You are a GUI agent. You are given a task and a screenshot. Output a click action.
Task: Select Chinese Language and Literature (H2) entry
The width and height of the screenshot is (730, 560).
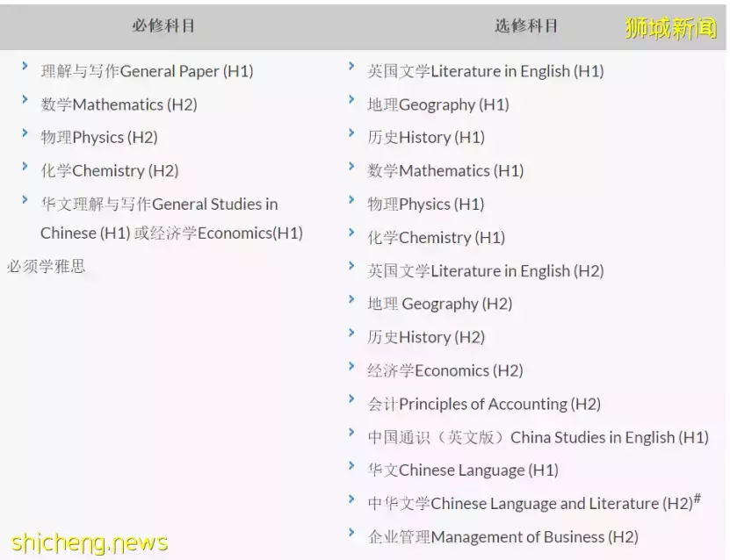tap(532, 504)
